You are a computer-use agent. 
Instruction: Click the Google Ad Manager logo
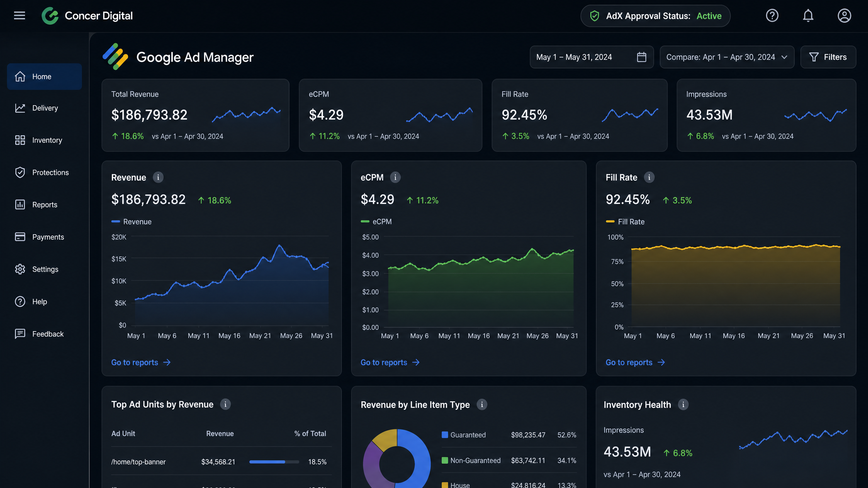tap(115, 57)
